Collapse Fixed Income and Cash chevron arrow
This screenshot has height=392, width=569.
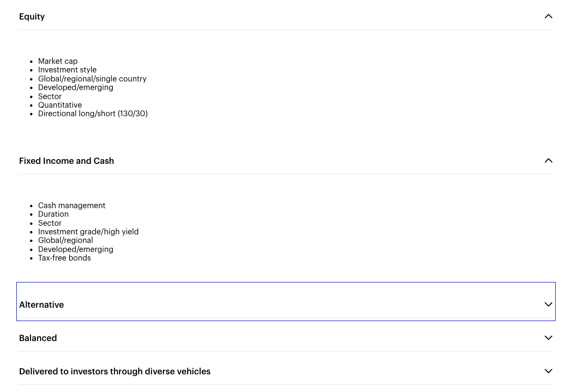pyautogui.click(x=548, y=161)
